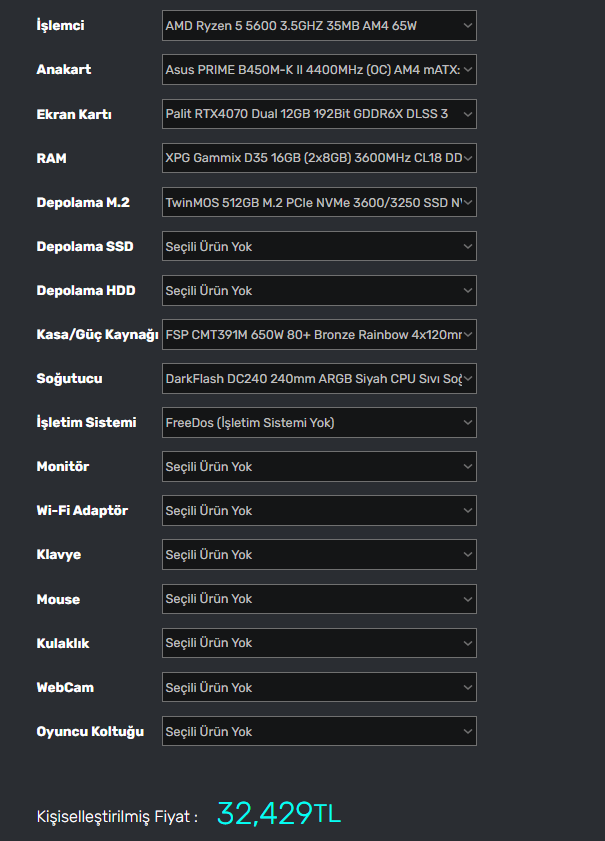605x841 pixels.
Task: Click the chevron arrow on the WebCam field
Action: click(468, 687)
